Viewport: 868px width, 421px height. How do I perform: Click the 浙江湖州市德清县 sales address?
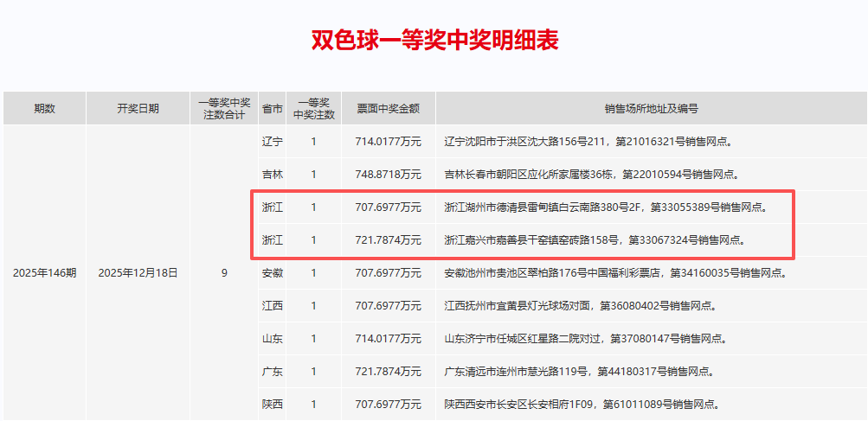click(x=605, y=207)
